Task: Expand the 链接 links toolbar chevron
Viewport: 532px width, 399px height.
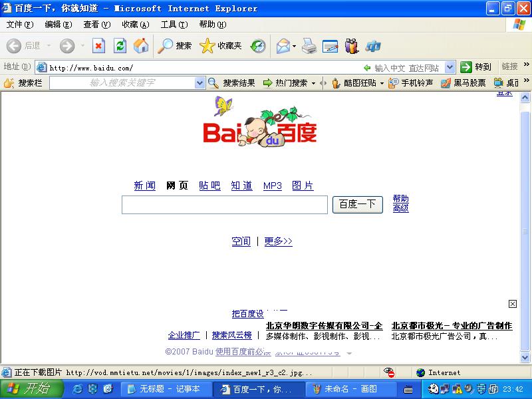Action: tap(526, 64)
